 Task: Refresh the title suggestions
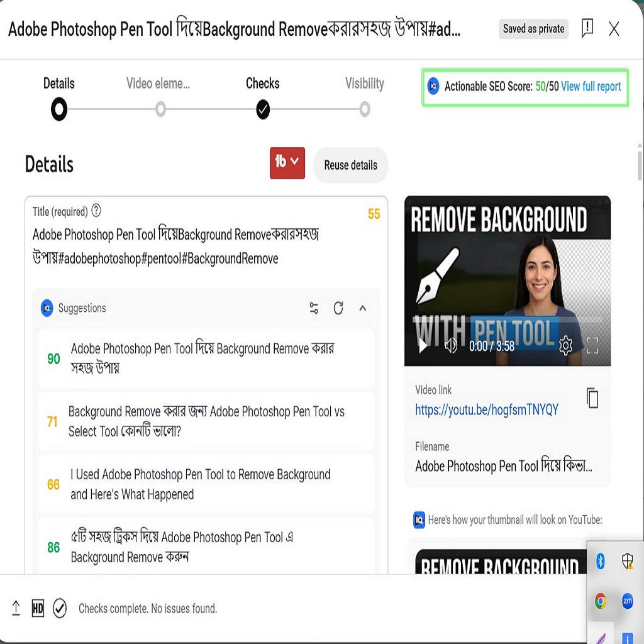338,308
